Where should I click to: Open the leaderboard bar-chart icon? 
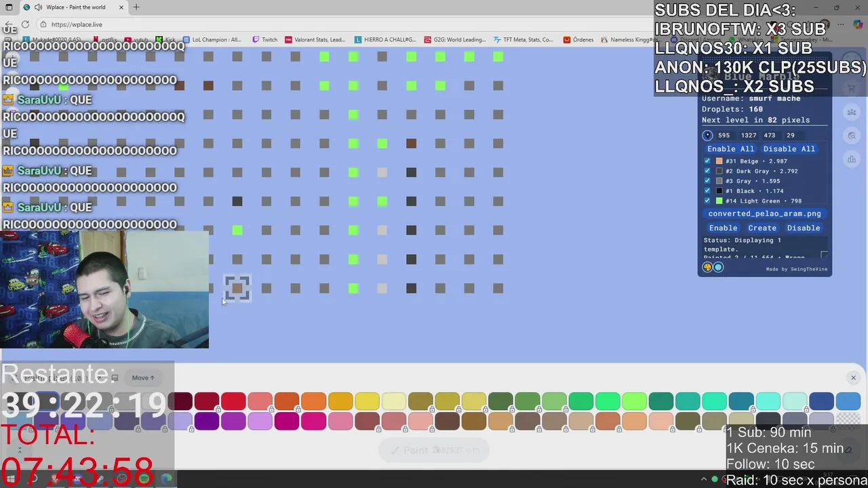[x=852, y=159]
